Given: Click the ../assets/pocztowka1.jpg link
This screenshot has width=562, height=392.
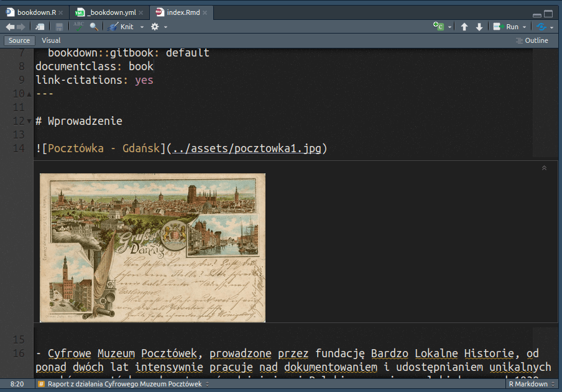Looking at the screenshot, I should [x=247, y=148].
